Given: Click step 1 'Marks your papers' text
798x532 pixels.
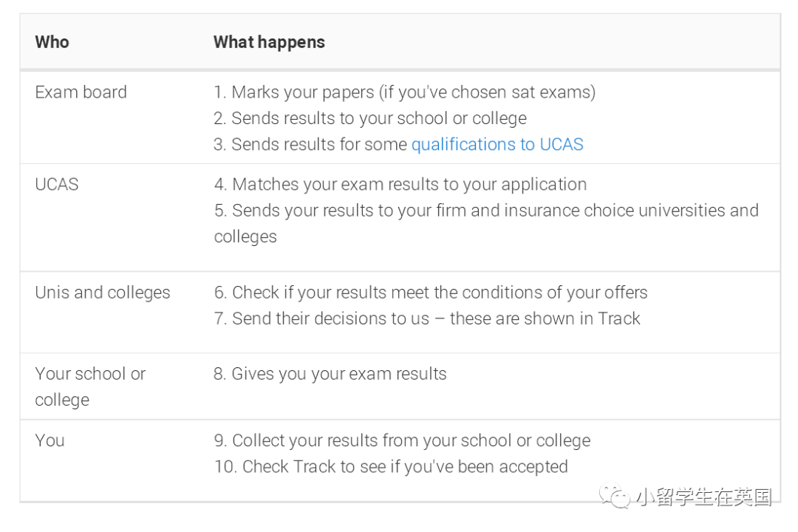Looking at the screenshot, I should point(405,92).
